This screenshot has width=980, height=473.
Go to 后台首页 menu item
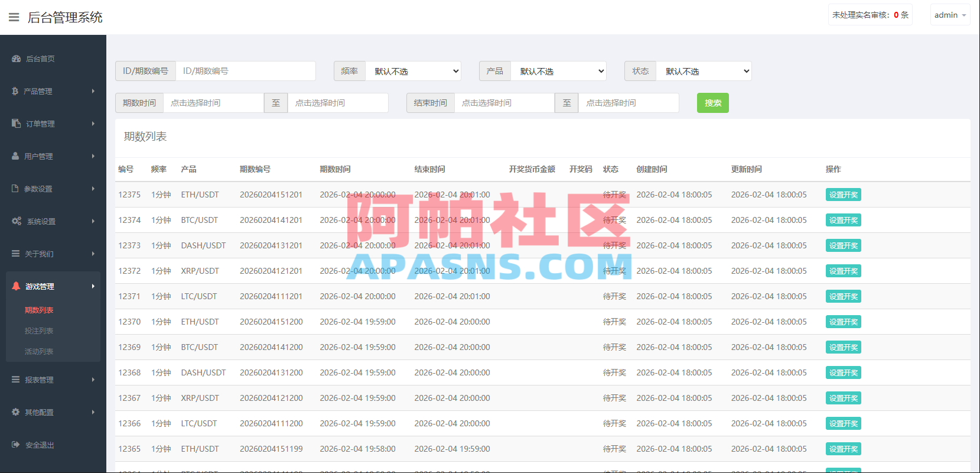point(40,59)
